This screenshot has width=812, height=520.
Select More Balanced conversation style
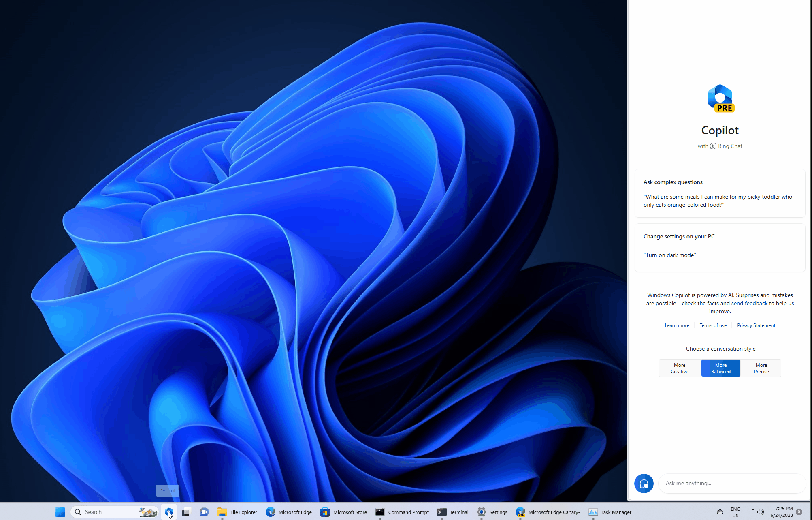[720, 368]
